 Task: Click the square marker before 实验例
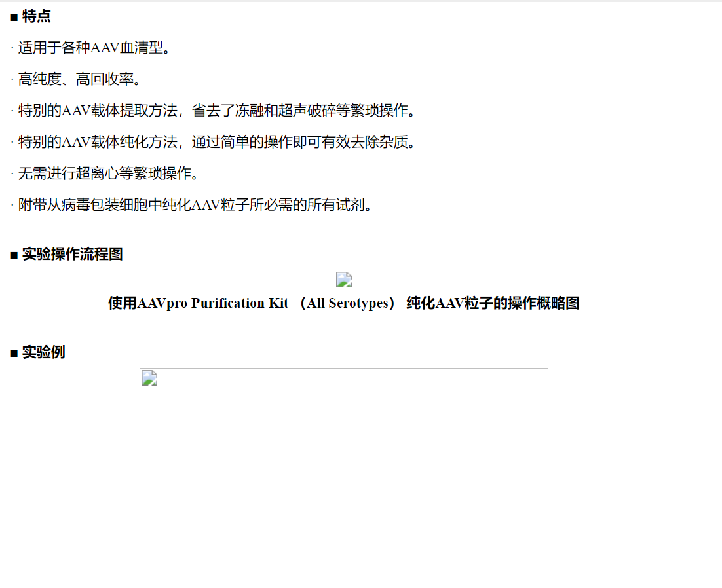(x=14, y=354)
